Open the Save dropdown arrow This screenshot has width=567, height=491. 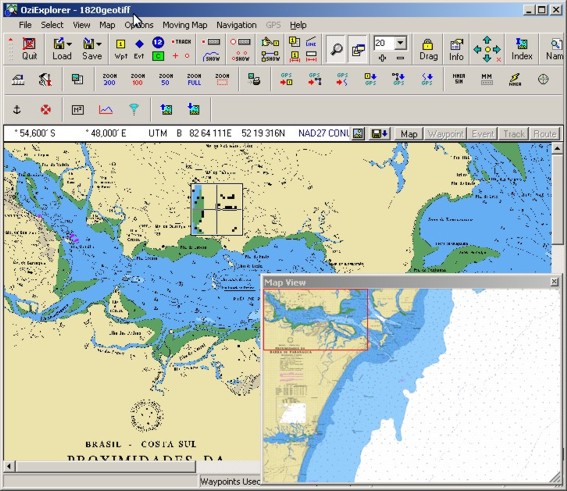(99, 44)
